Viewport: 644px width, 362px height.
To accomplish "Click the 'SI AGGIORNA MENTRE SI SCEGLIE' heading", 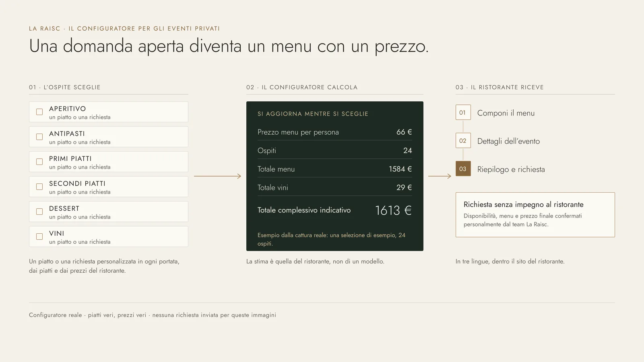I will click(x=313, y=114).
